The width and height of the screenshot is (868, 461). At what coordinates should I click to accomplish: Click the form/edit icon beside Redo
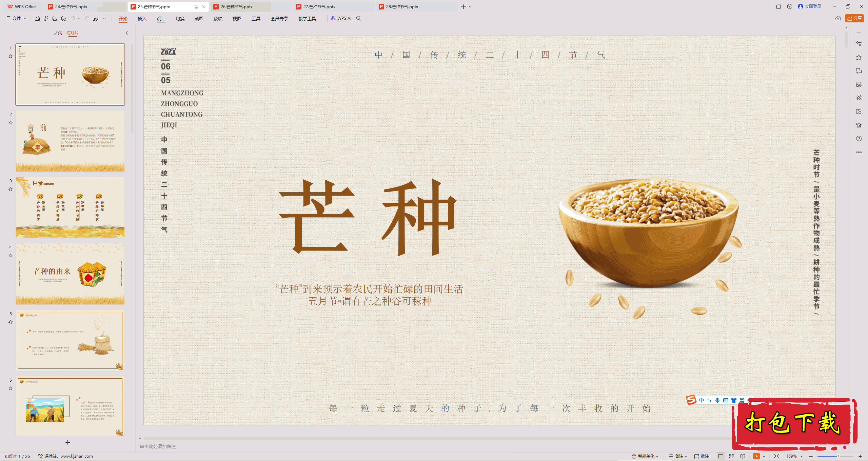click(x=96, y=18)
